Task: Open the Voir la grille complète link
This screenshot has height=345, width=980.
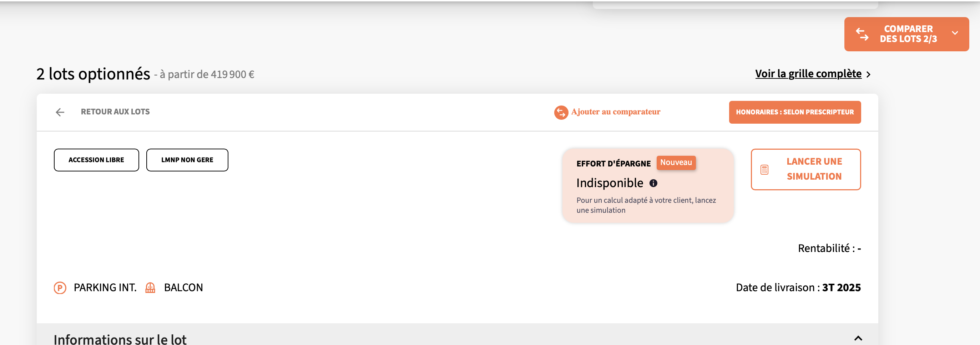Action: point(808,74)
